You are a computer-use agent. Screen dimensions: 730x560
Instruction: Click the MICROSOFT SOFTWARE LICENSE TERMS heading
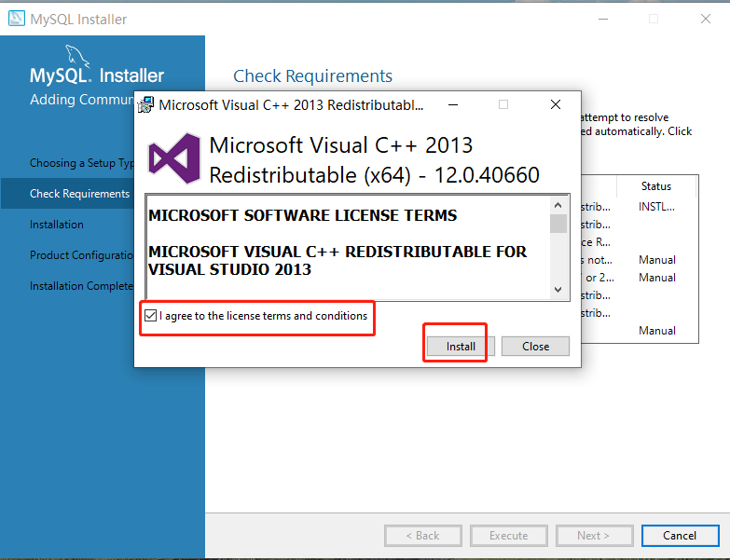tap(303, 215)
